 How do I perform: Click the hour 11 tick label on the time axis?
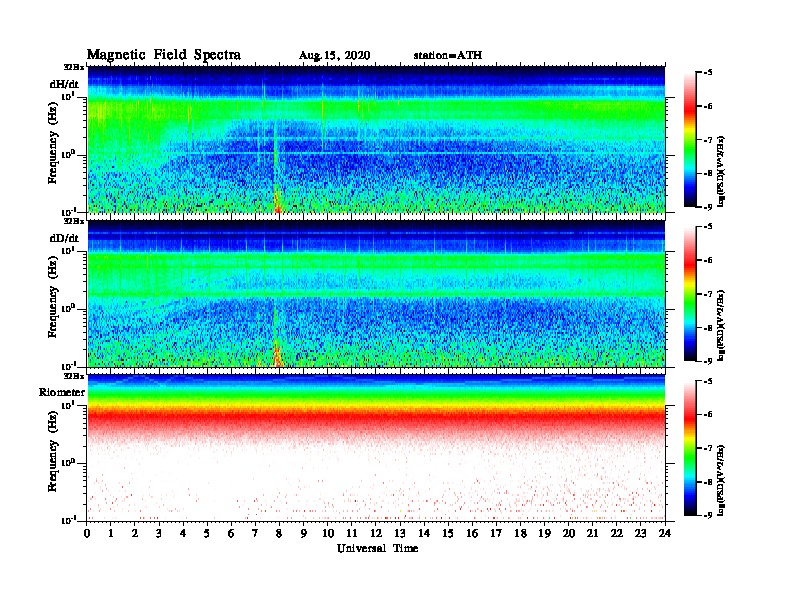[352, 533]
